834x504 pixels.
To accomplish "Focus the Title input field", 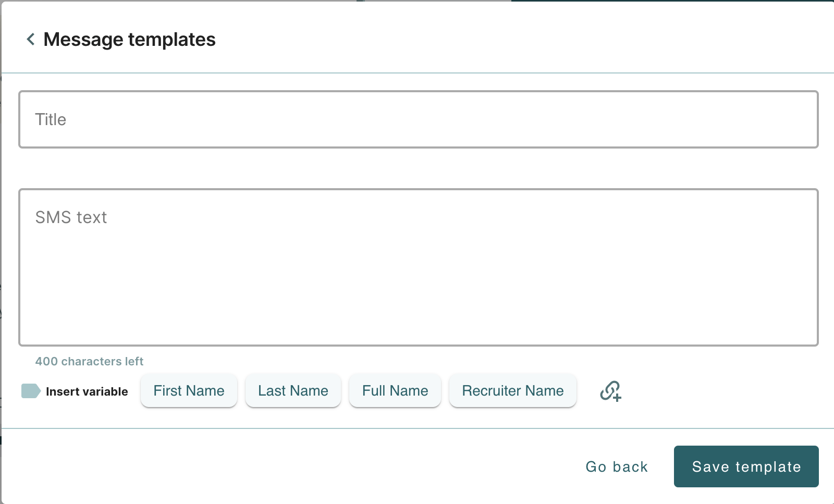I will point(419,119).
